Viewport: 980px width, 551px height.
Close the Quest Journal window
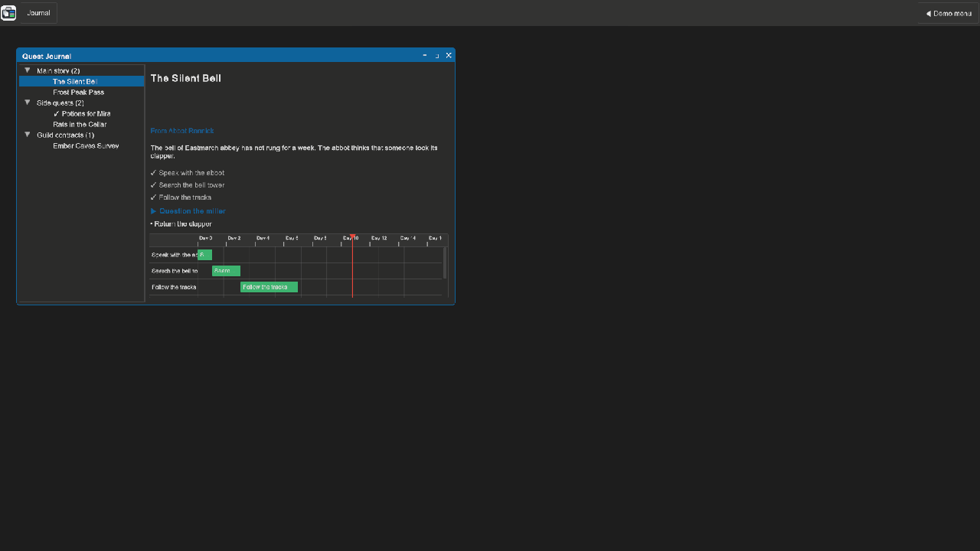[449, 56]
